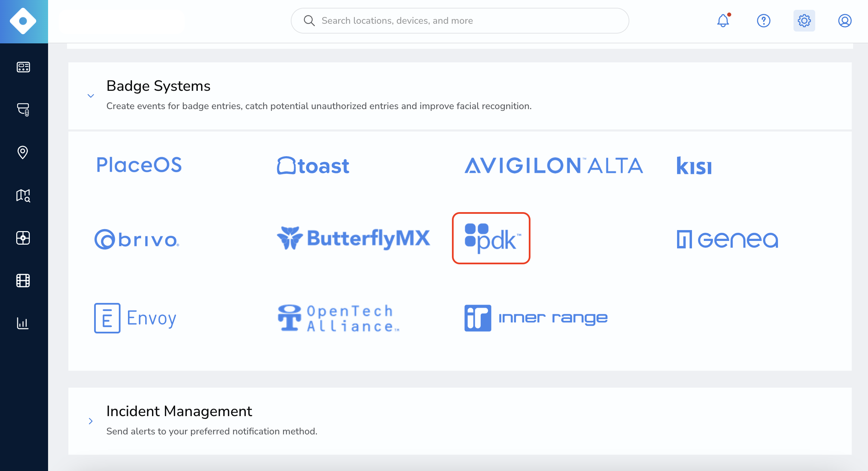Open notifications bell

(x=723, y=21)
